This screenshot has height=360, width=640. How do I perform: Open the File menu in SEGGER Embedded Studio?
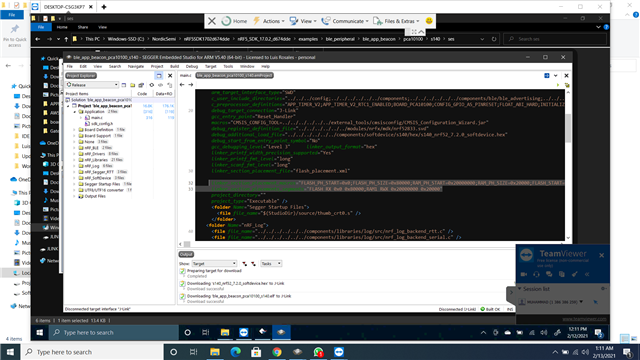70,66
